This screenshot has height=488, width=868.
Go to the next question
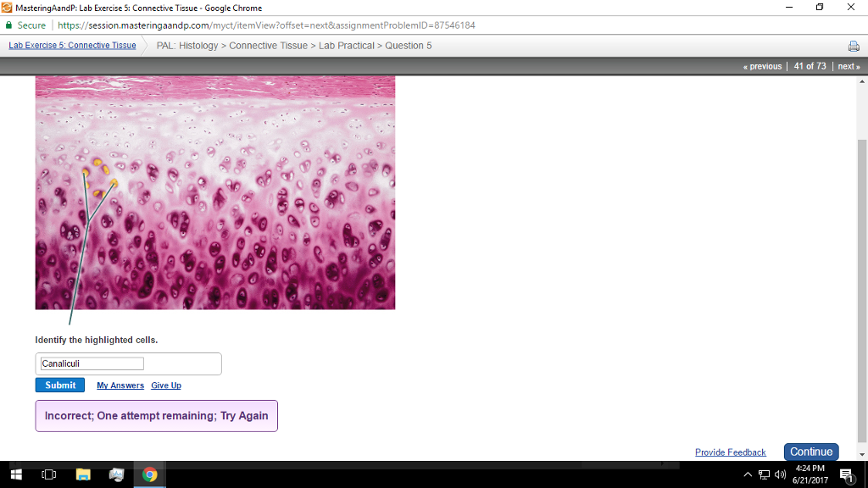click(849, 66)
